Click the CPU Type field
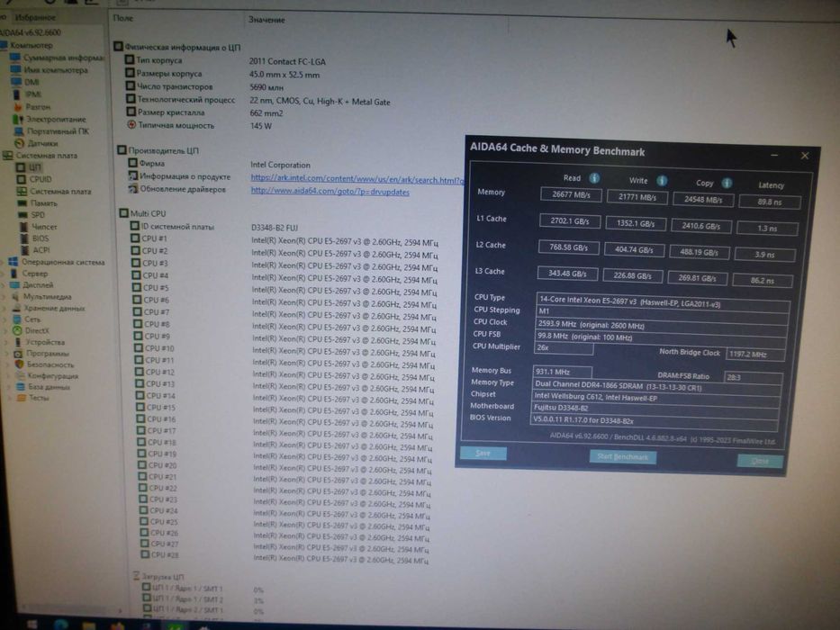 [663, 302]
